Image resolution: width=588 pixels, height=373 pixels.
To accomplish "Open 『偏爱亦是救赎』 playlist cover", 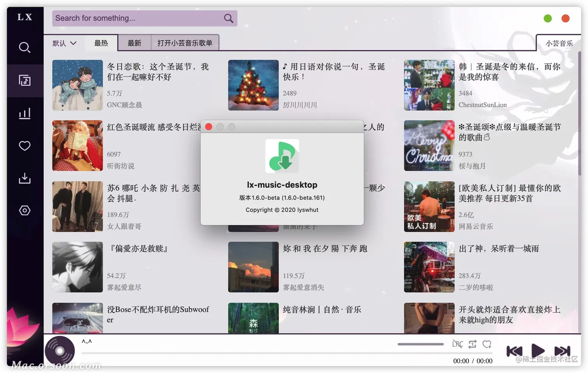I will (77, 267).
